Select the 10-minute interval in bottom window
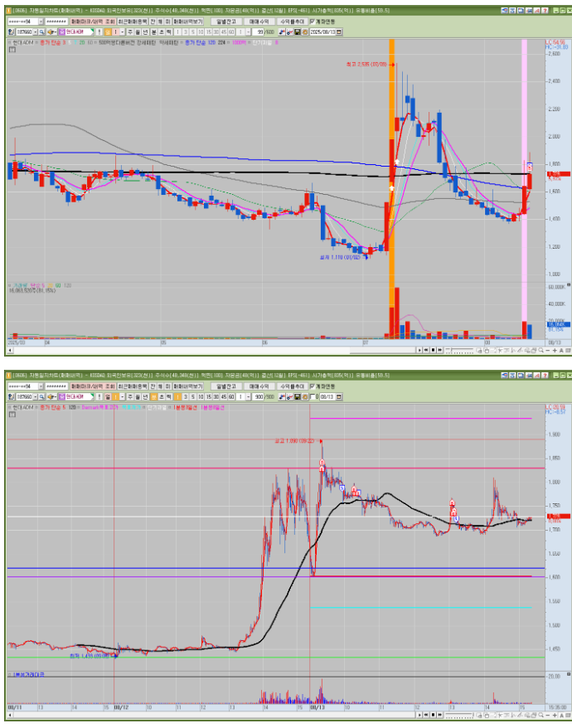The height and width of the screenshot is (728, 572). coord(201,397)
